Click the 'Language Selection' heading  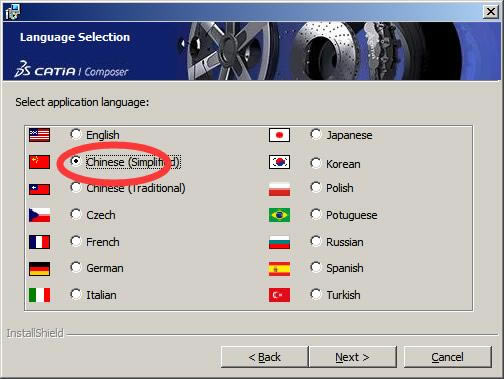[x=75, y=37]
